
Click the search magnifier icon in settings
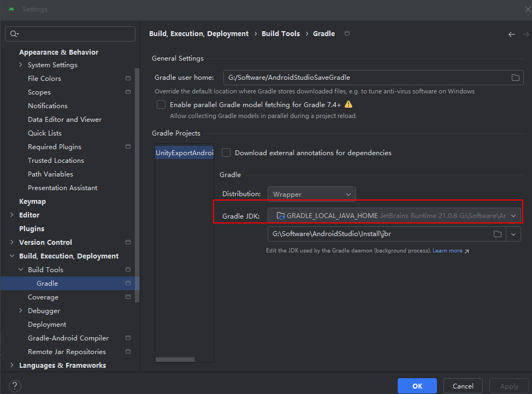[x=14, y=34]
